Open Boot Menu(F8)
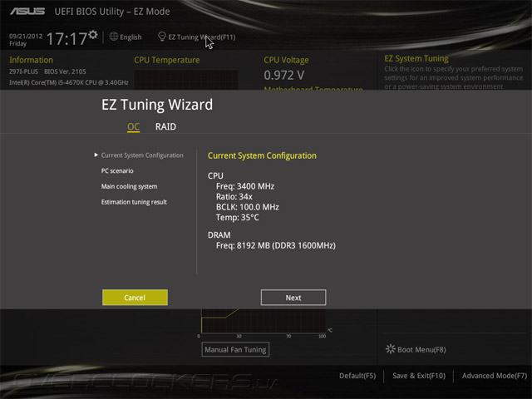Viewport: 532px width, 399px height. (421, 349)
